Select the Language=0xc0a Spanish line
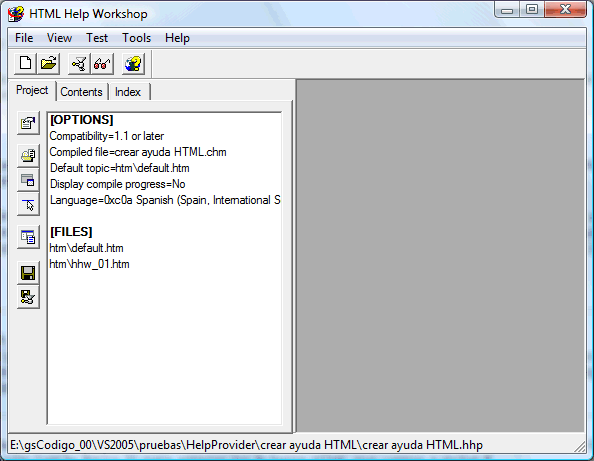Image resolution: width=594 pixels, height=461 pixels. click(165, 200)
